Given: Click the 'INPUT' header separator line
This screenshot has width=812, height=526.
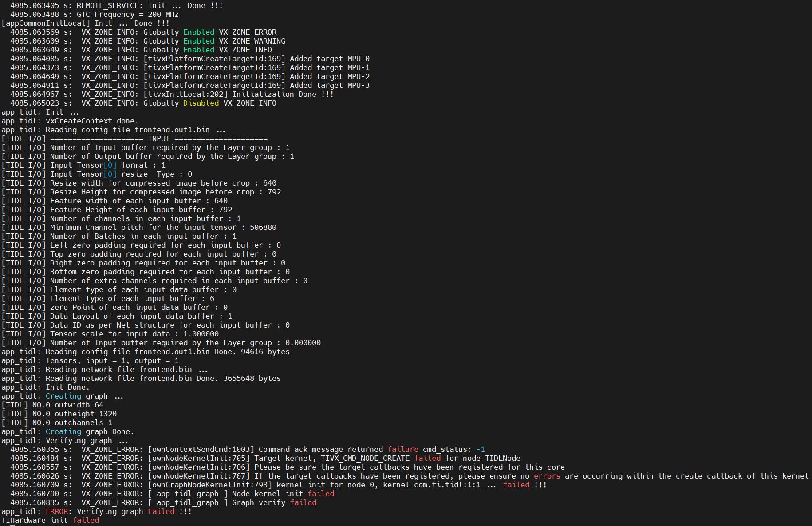Looking at the screenshot, I should (134, 138).
